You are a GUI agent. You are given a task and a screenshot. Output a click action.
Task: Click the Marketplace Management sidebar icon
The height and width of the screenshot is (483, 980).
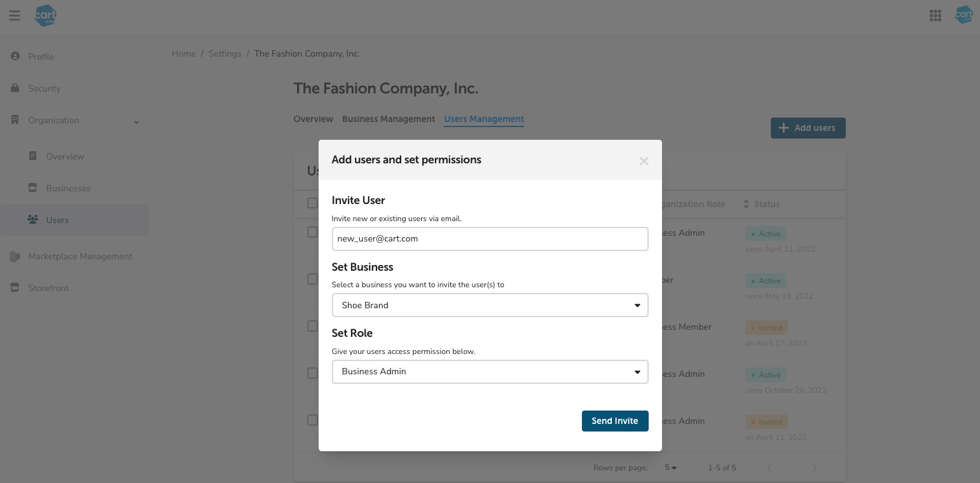pyautogui.click(x=15, y=256)
